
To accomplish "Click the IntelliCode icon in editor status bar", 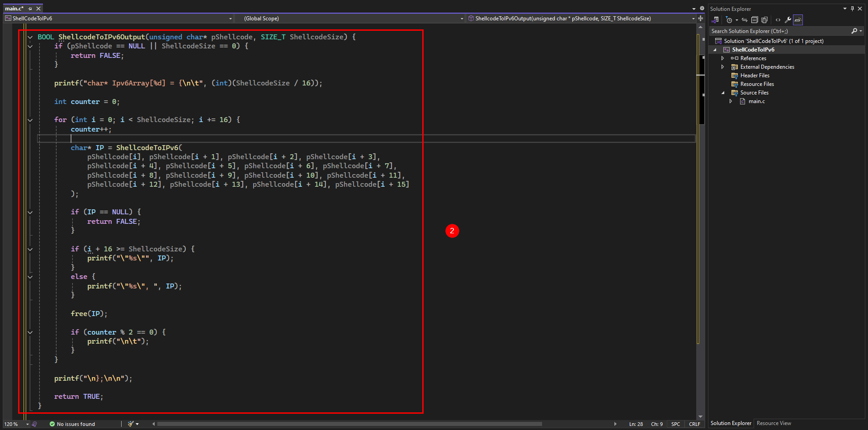I will pos(34,424).
